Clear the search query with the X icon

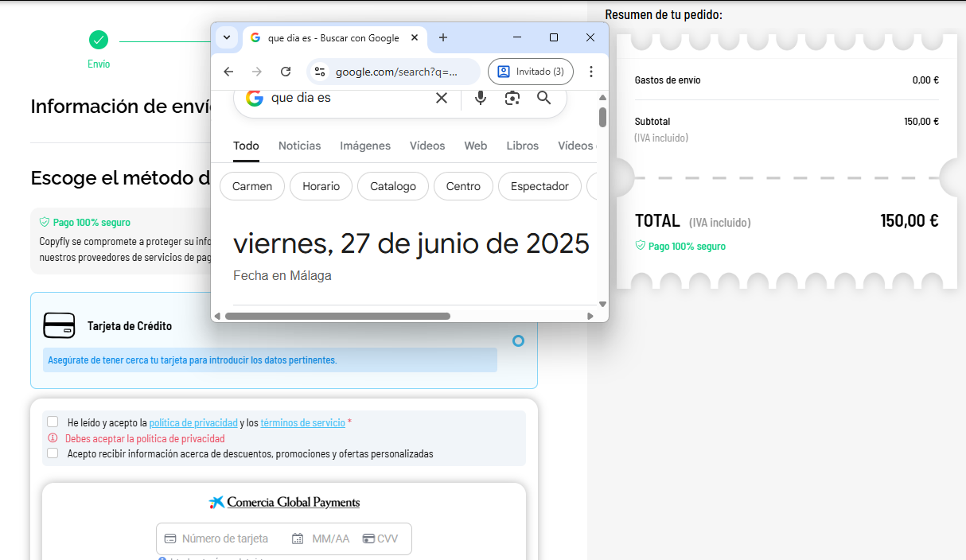click(x=442, y=98)
